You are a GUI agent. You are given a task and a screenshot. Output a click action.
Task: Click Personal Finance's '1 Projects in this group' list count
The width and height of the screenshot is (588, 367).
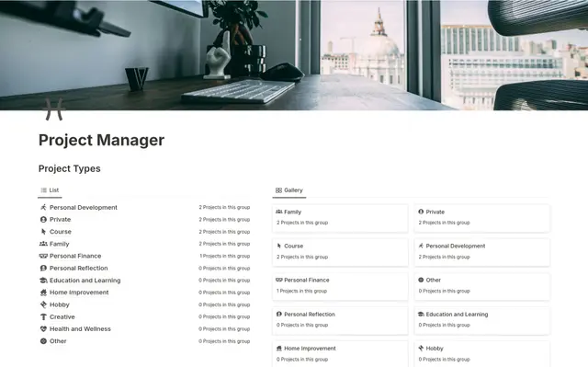click(x=224, y=256)
